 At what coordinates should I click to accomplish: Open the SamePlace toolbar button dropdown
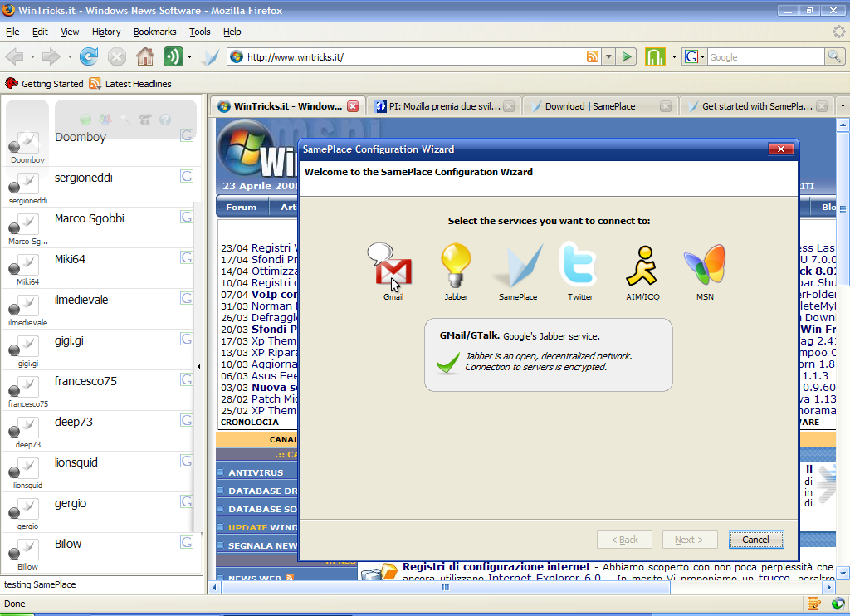pyautogui.click(x=189, y=57)
